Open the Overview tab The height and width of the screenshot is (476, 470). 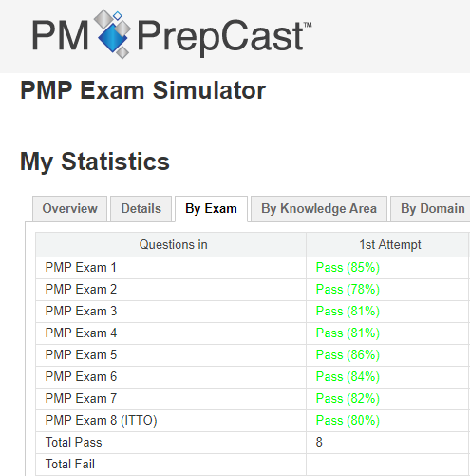(69, 209)
